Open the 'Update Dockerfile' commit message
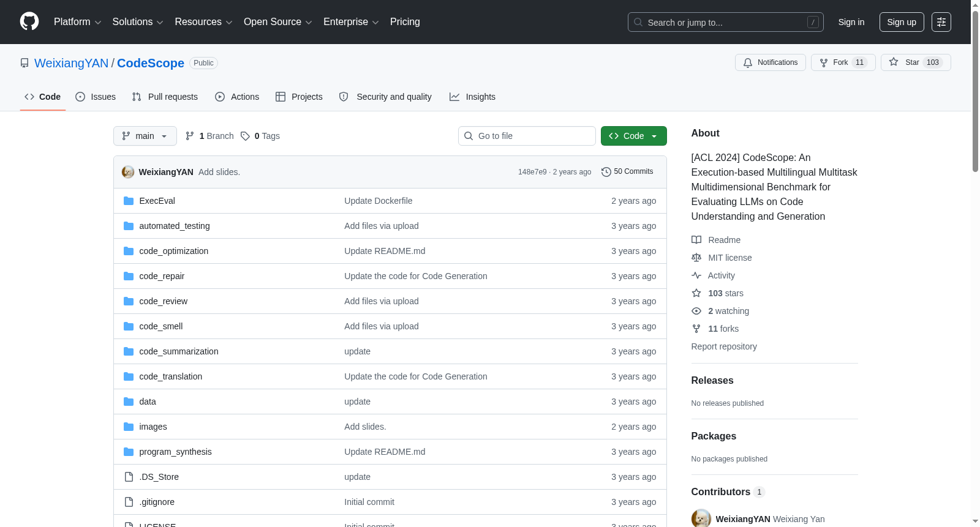This screenshot has height=527, width=980. [379, 201]
